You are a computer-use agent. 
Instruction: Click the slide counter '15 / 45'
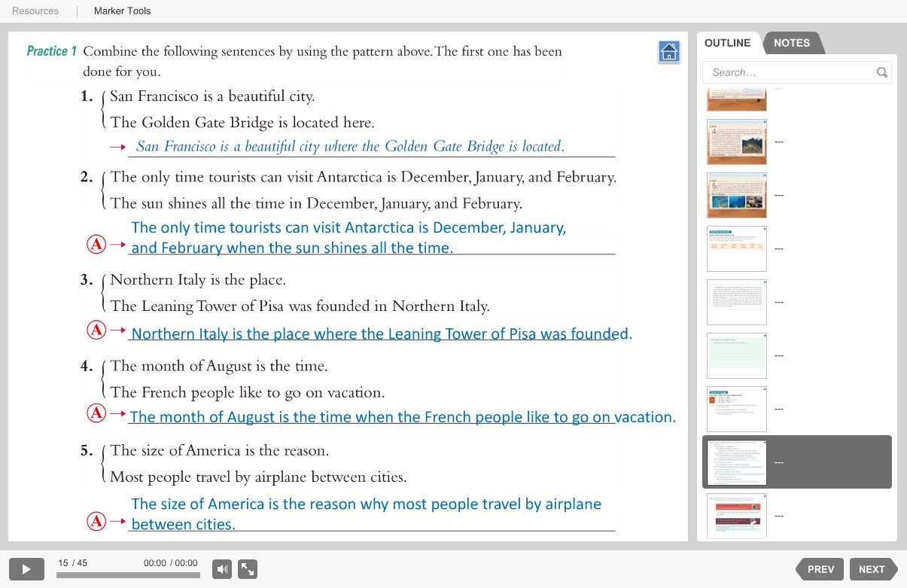tap(73, 563)
